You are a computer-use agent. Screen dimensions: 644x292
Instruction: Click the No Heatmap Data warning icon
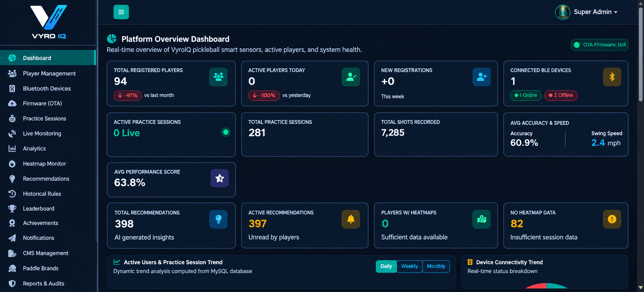(612, 219)
